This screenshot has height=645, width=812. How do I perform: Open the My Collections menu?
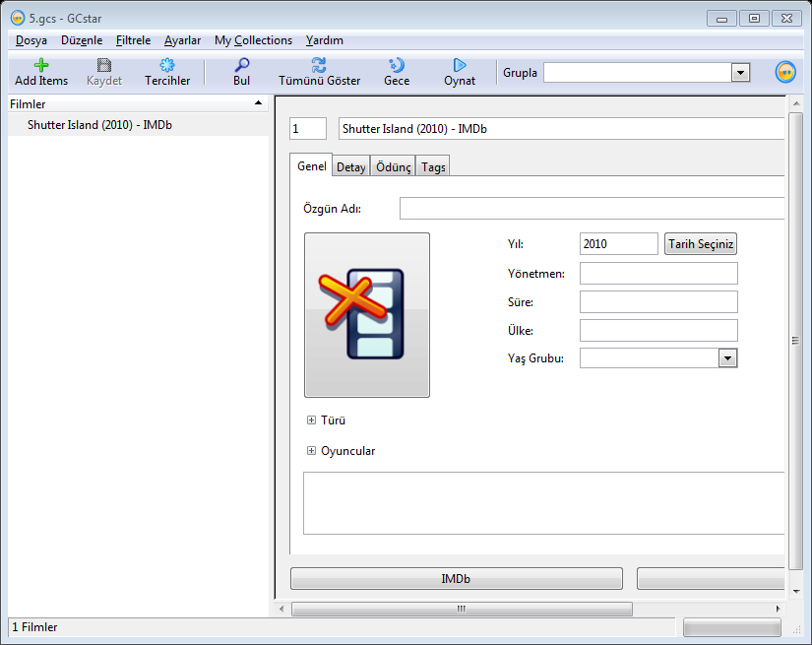(253, 40)
